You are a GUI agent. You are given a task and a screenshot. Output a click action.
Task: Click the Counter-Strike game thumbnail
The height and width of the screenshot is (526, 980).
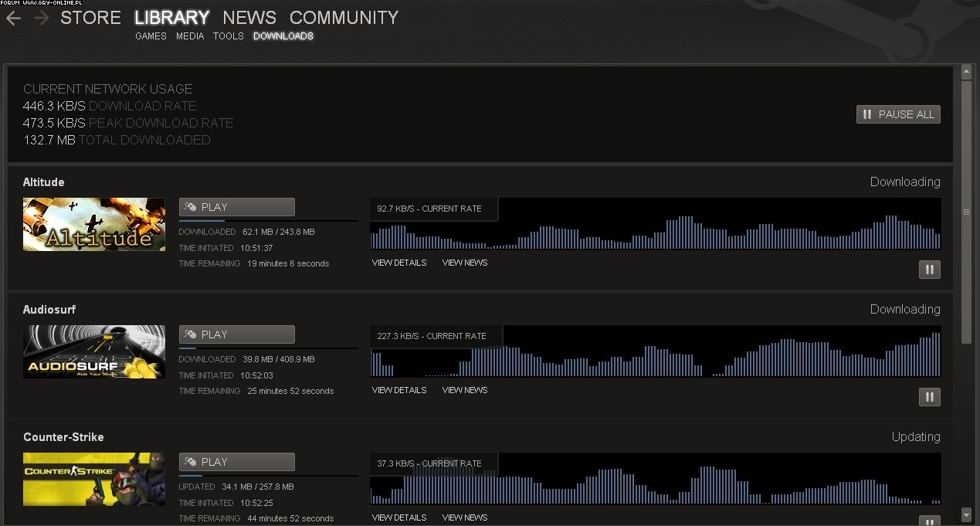coord(94,479)
